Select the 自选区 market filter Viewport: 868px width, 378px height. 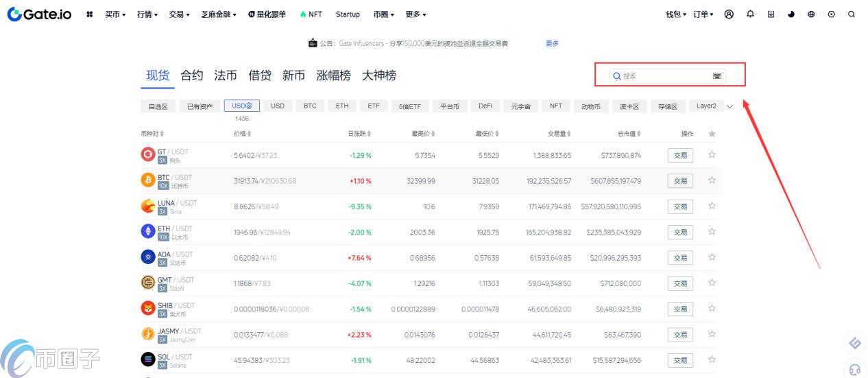pos(158,106)
